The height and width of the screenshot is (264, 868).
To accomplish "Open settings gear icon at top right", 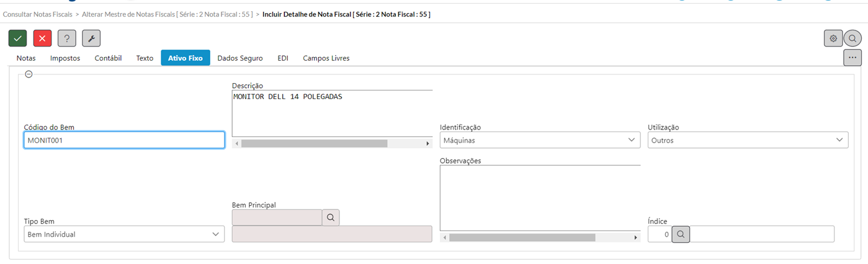I will click(x=833, y=38).
